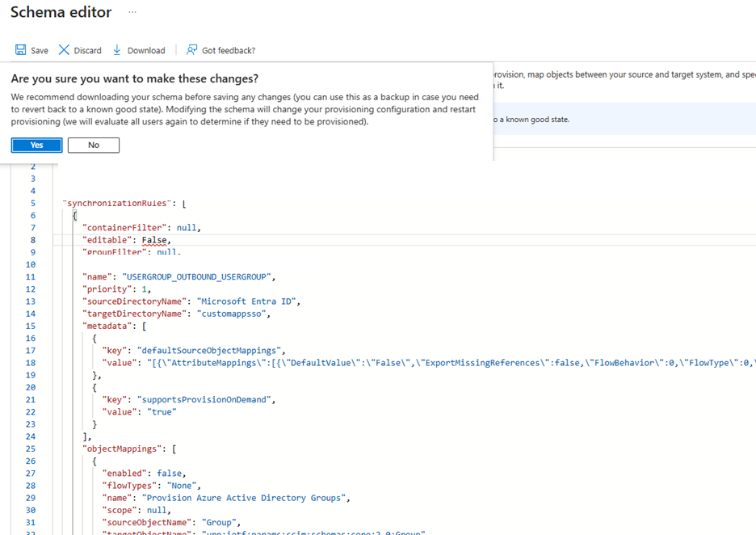Click the "editable" key on line 8
The width and height of the screenshot is (756, 535).
107,240
